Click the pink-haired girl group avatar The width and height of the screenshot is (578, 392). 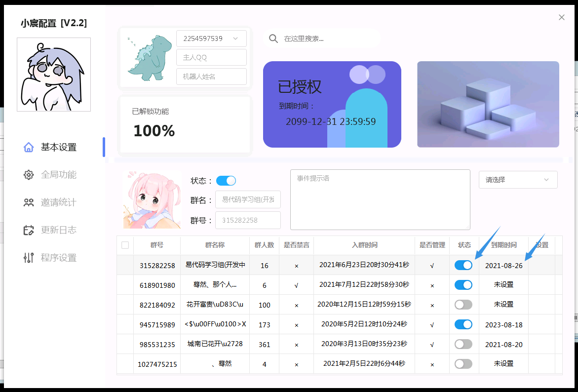[x=152, y=199]
